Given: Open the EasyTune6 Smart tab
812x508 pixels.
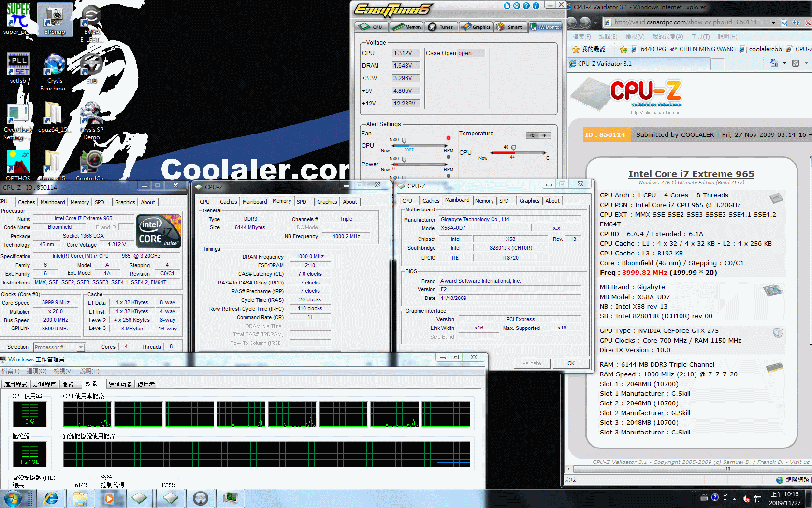Looking at the screenshot, I should pyautogui.click(x=509, y=27).
